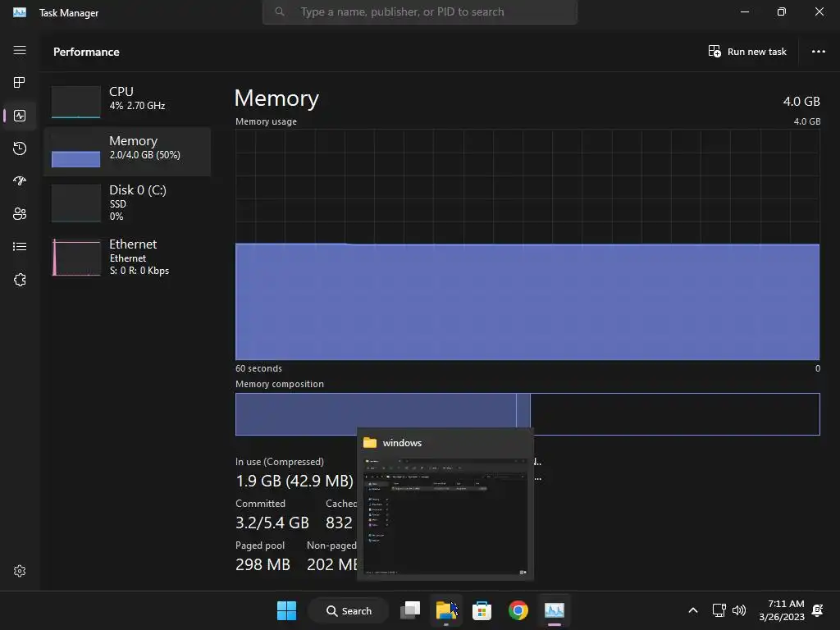Image resolution: width=840 pixels, height=630 pixels.
Task: Open the windows folder preview thumbnail
Action: 445,517
